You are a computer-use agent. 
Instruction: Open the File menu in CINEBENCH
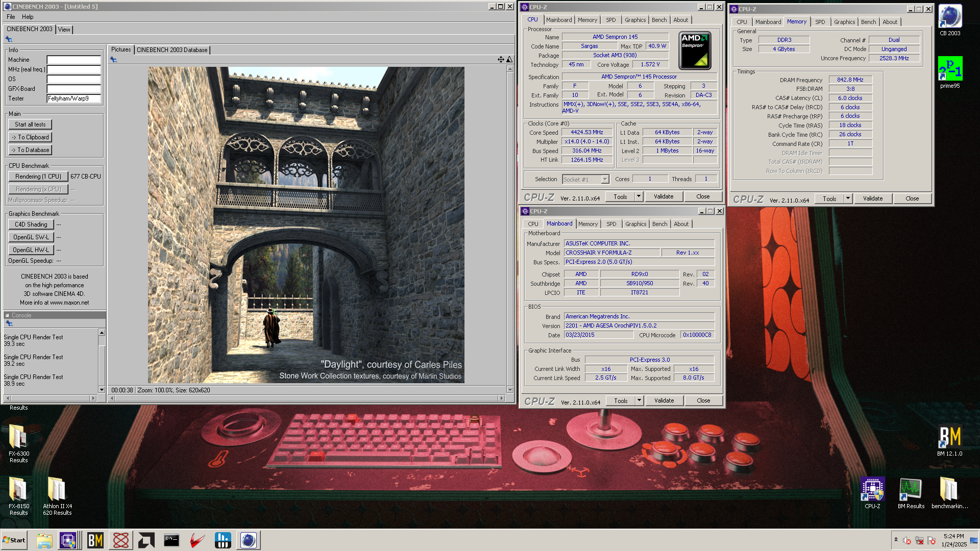coord(11,17)
